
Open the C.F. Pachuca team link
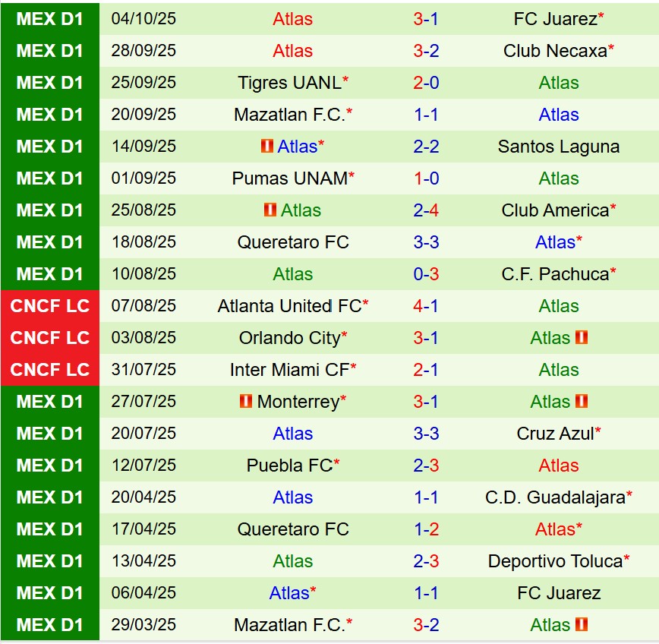554,274
